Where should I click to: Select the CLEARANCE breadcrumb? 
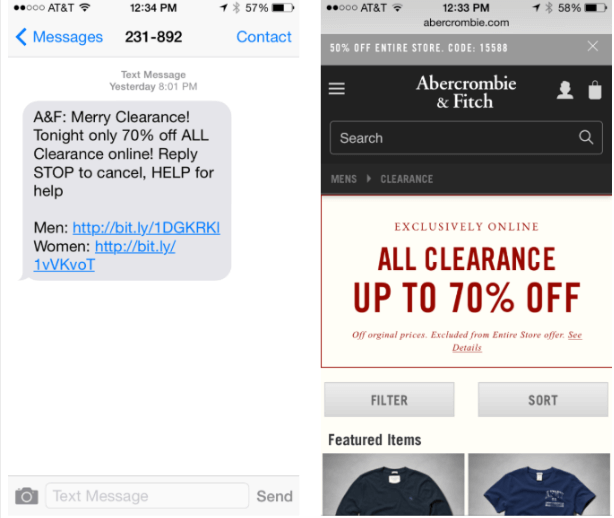pyautogui.click(x=406, y=179)
